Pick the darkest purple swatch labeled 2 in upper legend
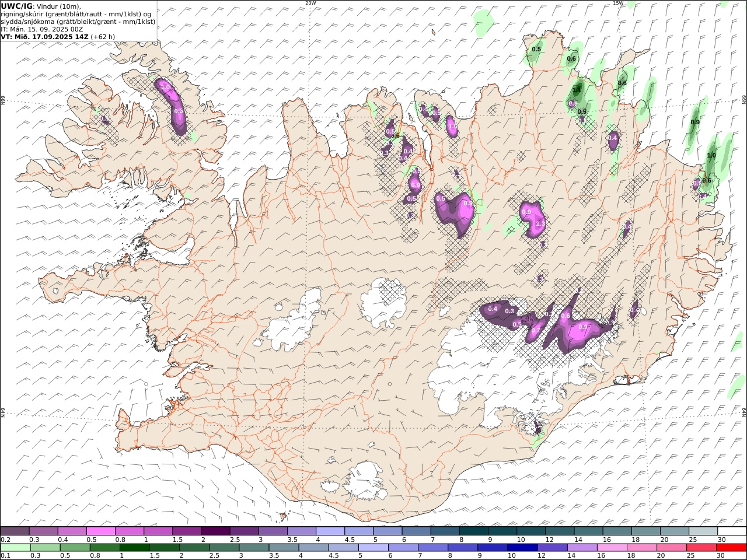The height and width of the screenshot is (560, 747). pos(215,531)
